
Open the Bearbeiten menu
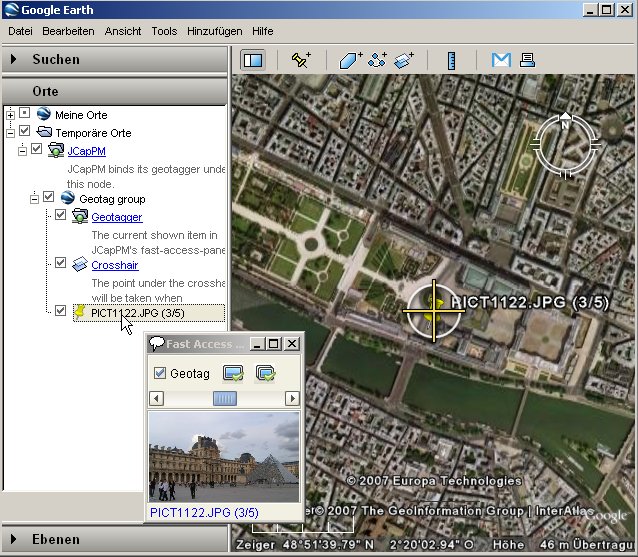(68, 31)
